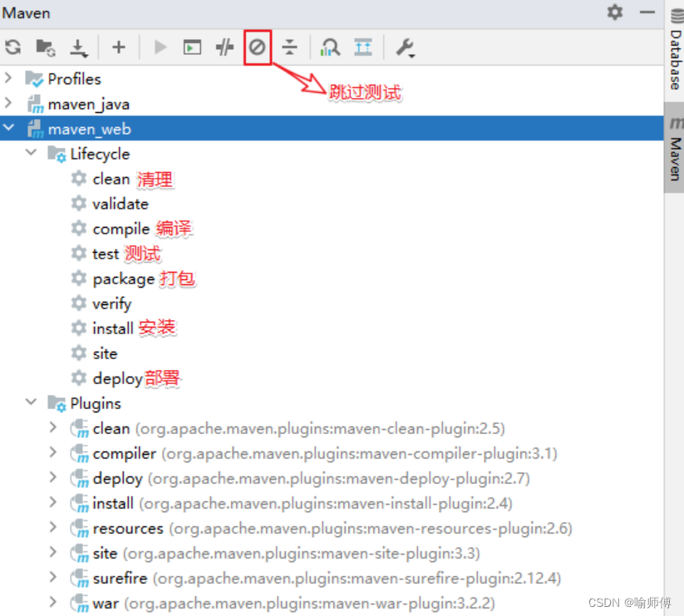This screenshot has height=616, width=684.
Task: Expand the site plugin node
Action: (53, 552)
